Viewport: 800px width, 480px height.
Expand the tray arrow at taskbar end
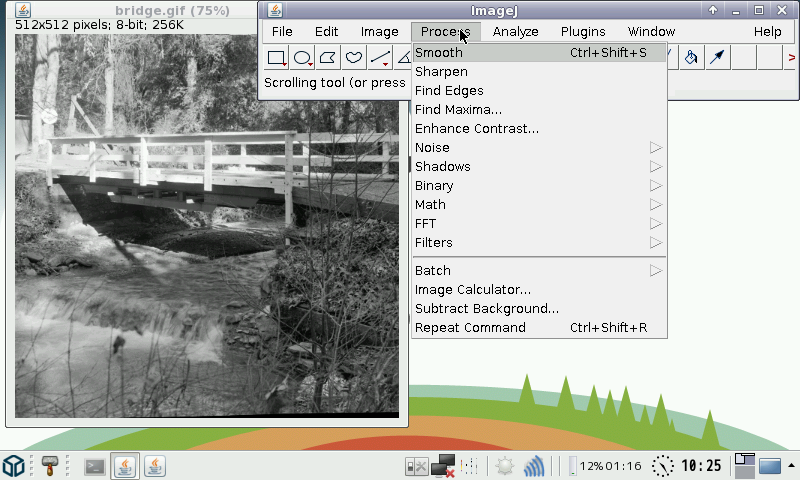point(791,465)
